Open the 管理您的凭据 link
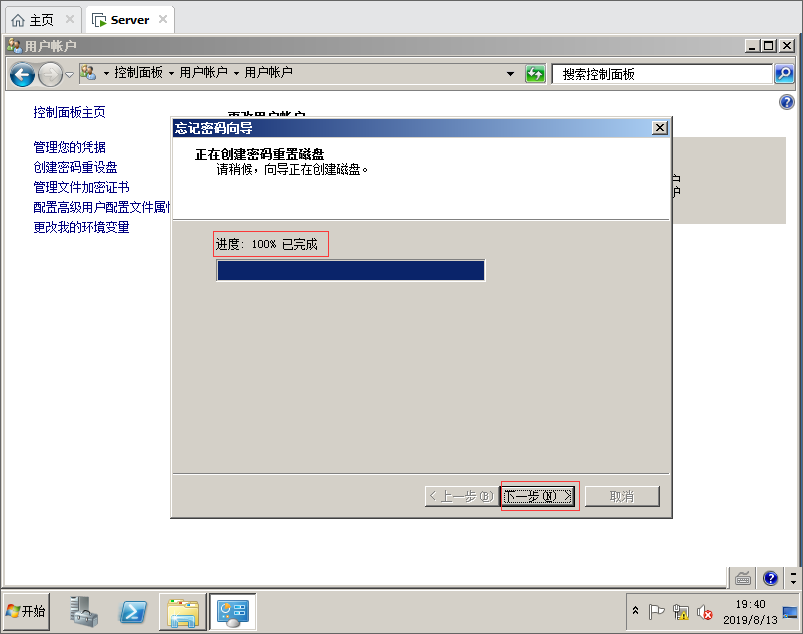Image resolution: width=803 pixels, height=634 pixels. [69, 147]
